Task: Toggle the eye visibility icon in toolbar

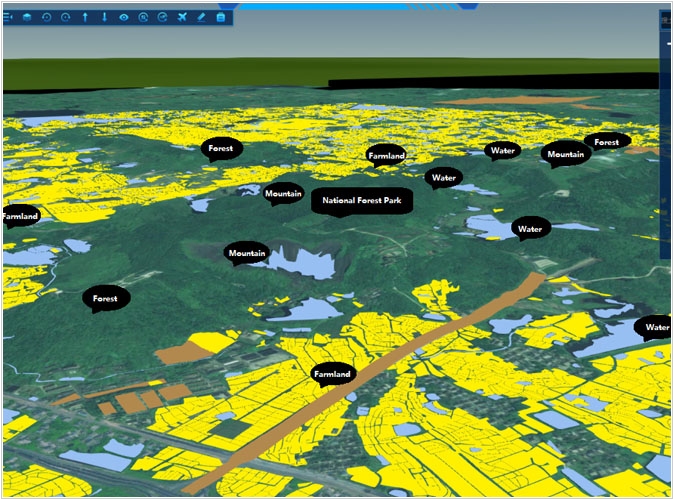Action: (124, 17)
